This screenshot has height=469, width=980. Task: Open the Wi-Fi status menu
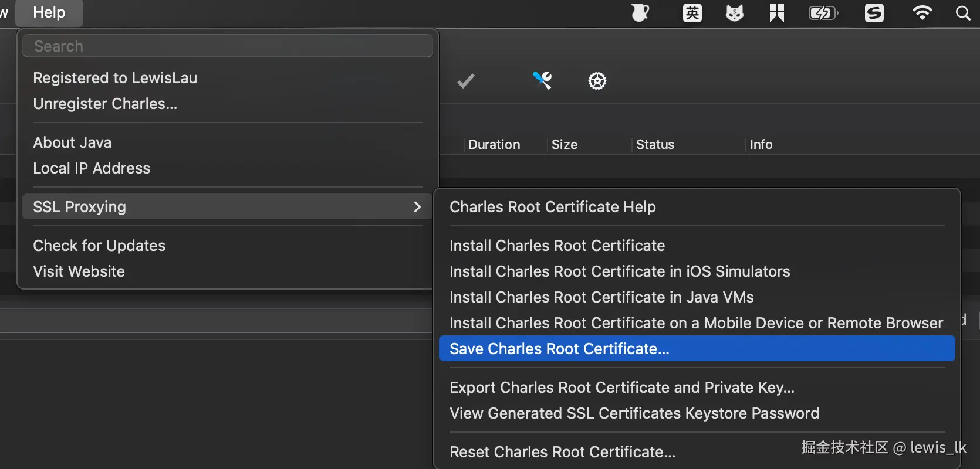pos(922,13)
